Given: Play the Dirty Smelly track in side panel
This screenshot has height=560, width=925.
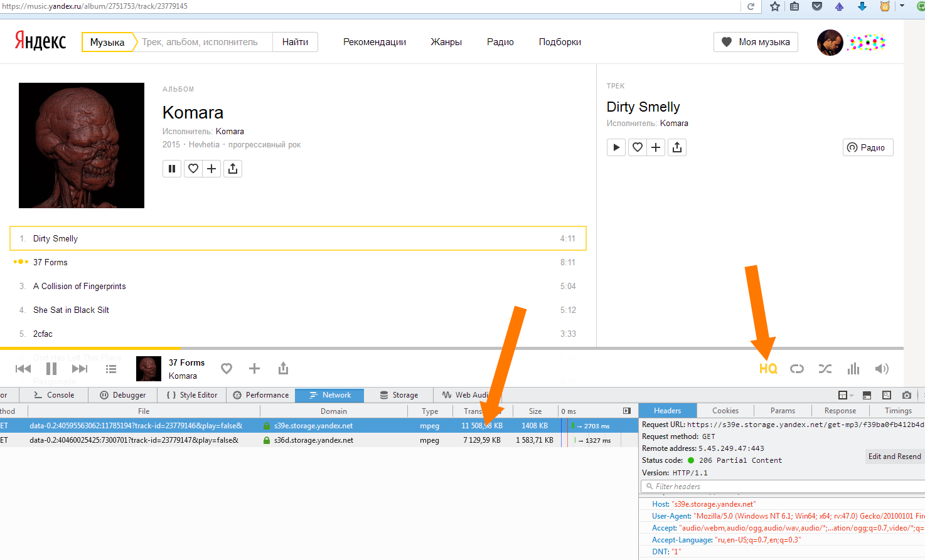Looking at the screenshot, I should 616,147.
